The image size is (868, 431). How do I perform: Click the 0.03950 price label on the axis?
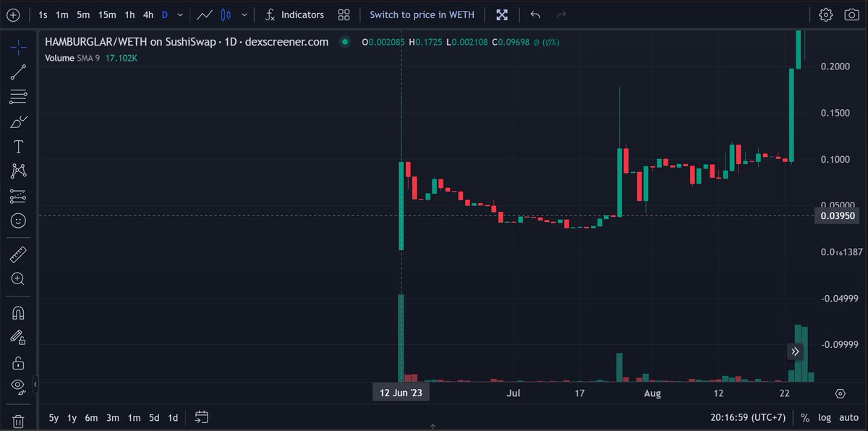click(838, 215)
